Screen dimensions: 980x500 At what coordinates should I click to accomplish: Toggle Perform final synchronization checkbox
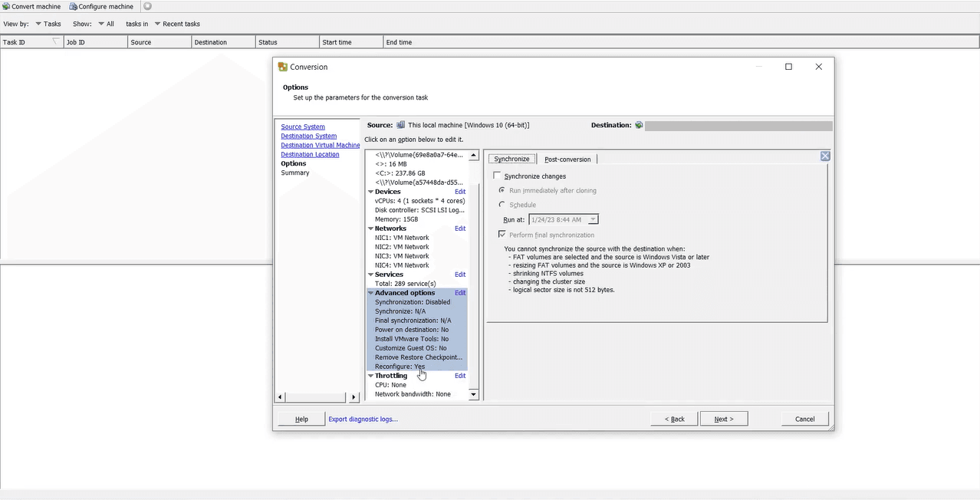pos(502,235)
